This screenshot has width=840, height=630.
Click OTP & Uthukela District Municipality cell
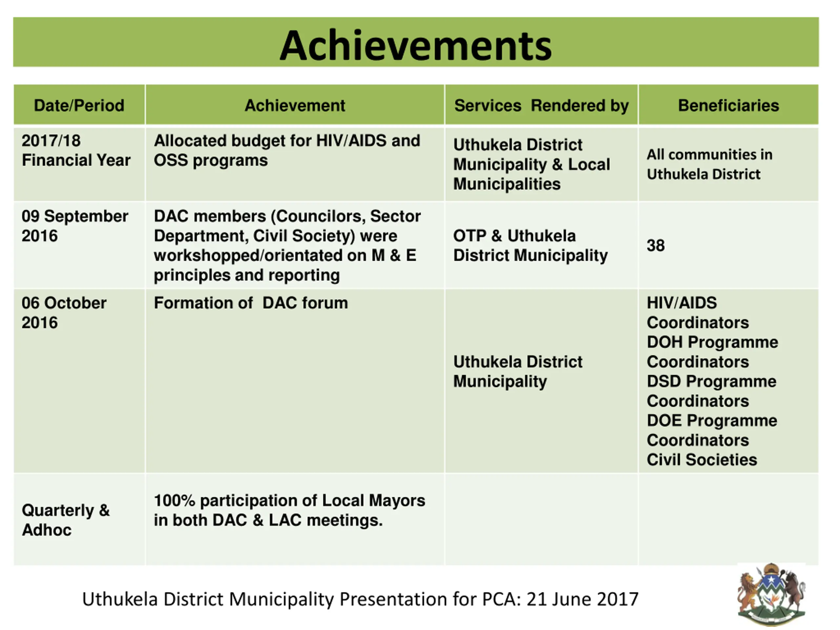click(530, 245)
